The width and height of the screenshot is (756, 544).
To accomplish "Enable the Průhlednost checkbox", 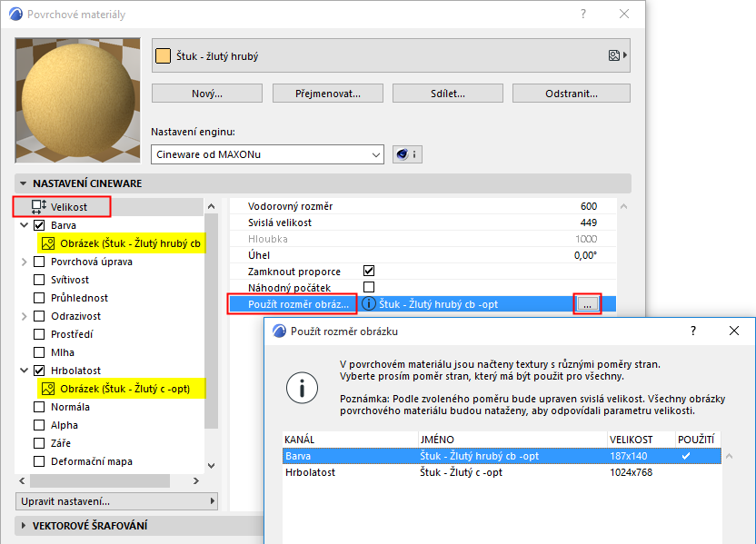I will (39, 298).
